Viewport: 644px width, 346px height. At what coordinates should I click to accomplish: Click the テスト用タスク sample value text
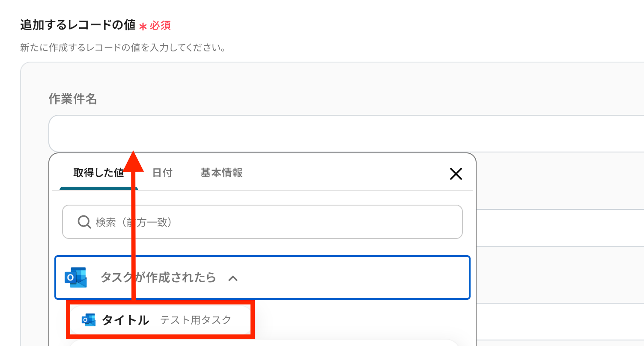tap(196, 320)
